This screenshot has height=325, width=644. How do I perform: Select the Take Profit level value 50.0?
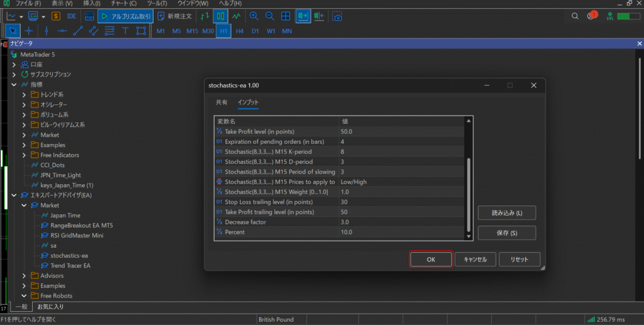pyautogui.click(x=401, y=132)
